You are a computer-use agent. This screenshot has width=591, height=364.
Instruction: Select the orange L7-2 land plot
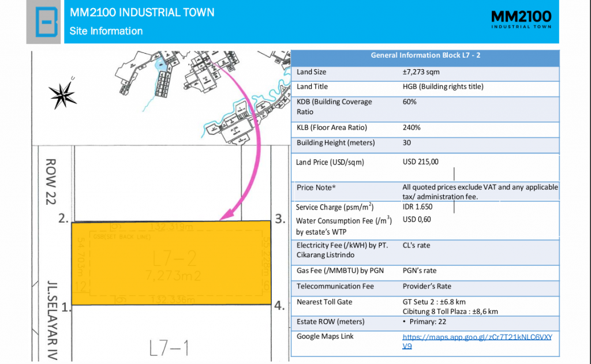[x=171, y=263]
